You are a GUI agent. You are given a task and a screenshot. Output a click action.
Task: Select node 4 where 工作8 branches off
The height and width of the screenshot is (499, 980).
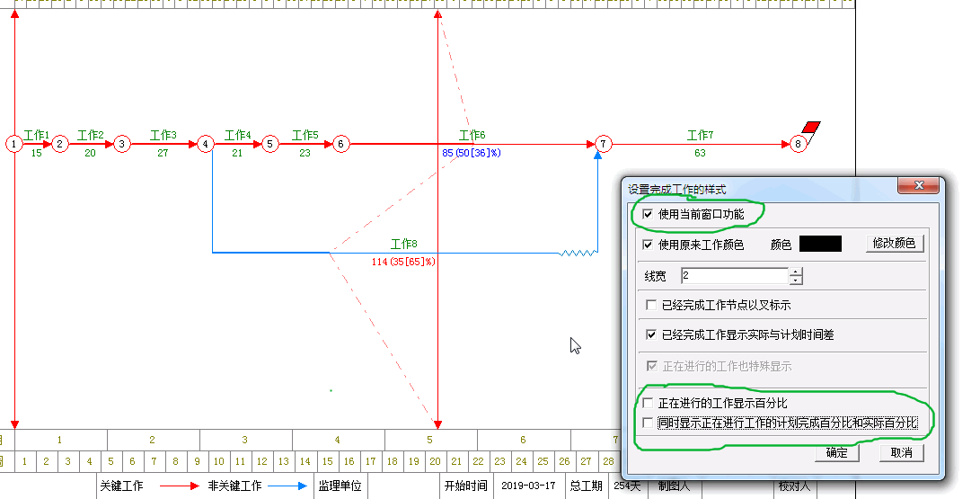click(206, 144)
